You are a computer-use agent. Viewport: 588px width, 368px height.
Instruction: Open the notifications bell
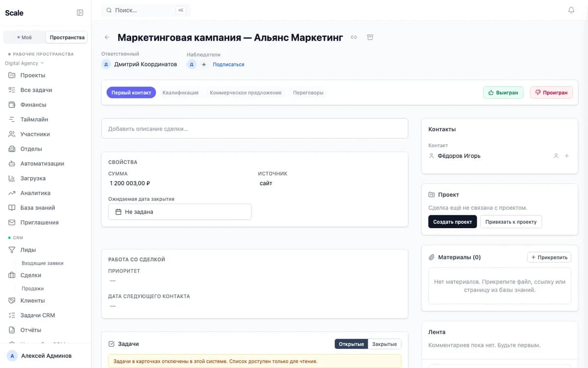pyautogui.click(x=571, y=10)
